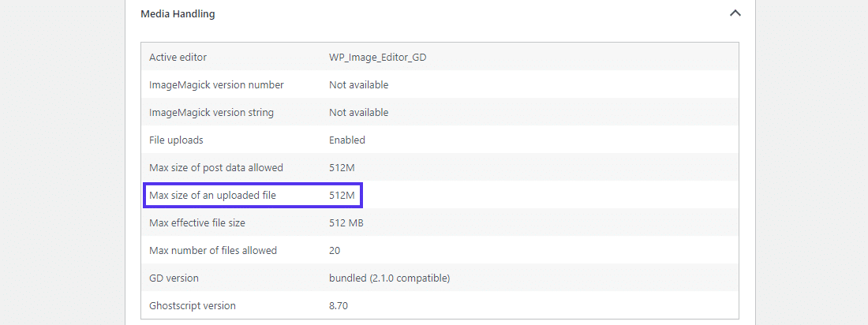Screen dimensions: 868x325
Task: Select Max size of post data allowed
Action: tap(216, 167)
